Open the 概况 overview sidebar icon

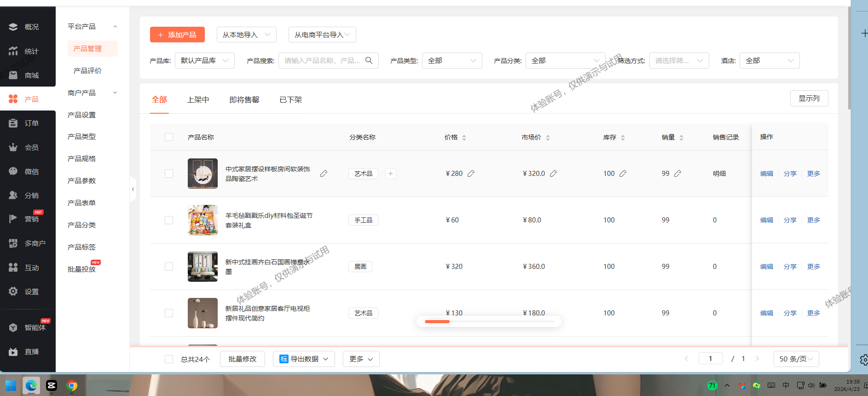13,27
